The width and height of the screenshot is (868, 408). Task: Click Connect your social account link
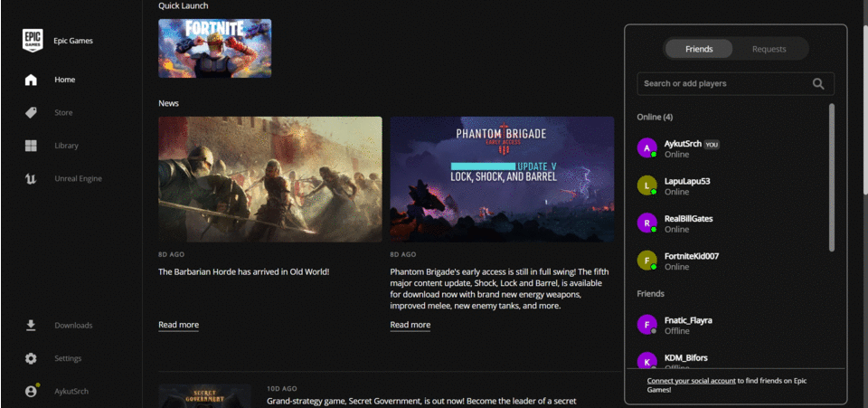pyautogui.click(x=691, y=381)
